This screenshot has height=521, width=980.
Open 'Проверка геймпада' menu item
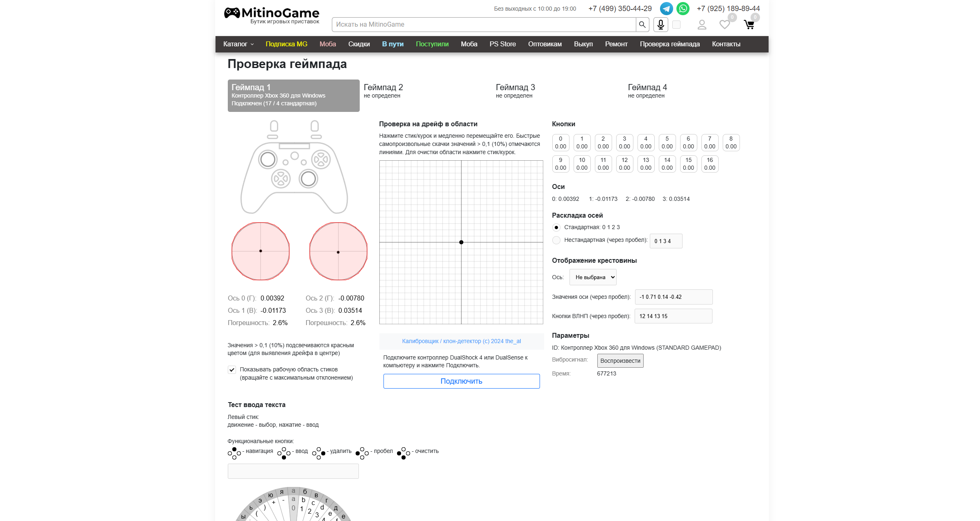[670, 44]
